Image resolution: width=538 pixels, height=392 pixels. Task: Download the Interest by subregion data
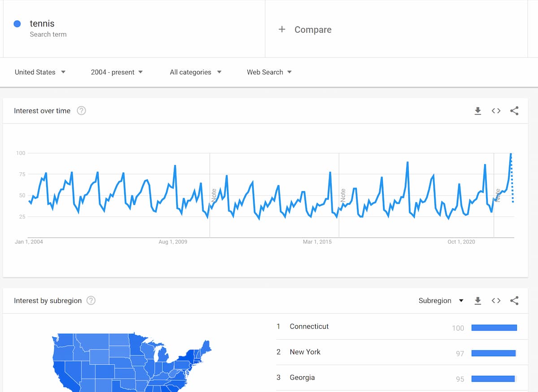(478, 301)
